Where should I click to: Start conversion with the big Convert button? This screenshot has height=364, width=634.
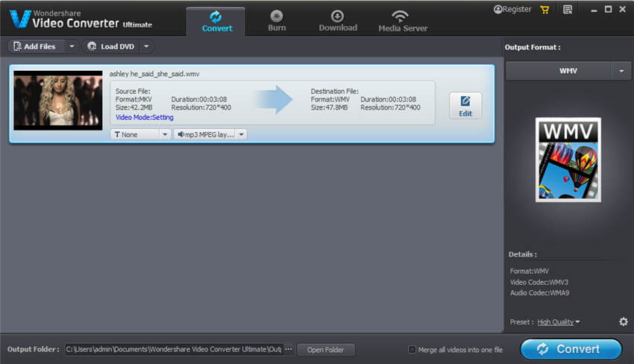pos(571,349)
